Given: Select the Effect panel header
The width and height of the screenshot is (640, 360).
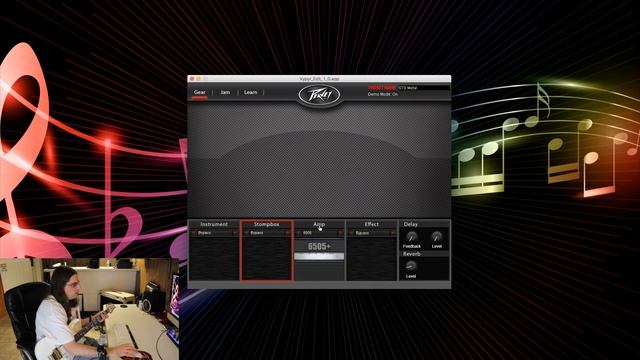Looking at the screenshot, I should click(371, 224).
